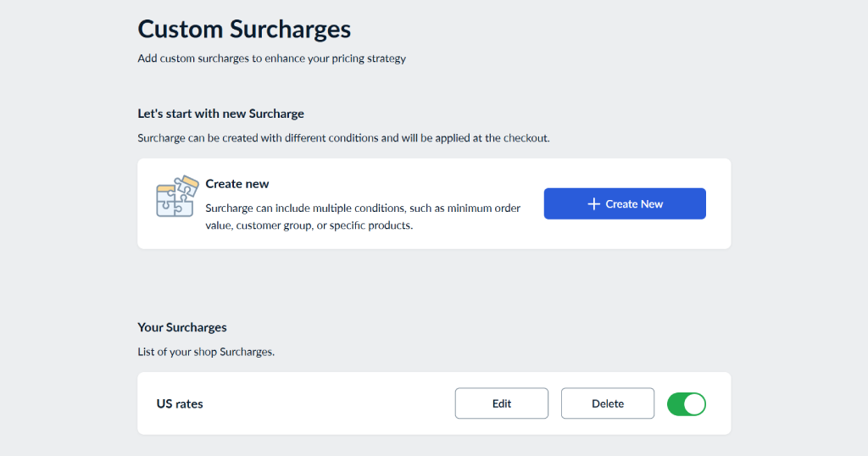Viewport: 868px width, 456px height.
Task: Click empty area of the US rates row
Action: point(331,404)
